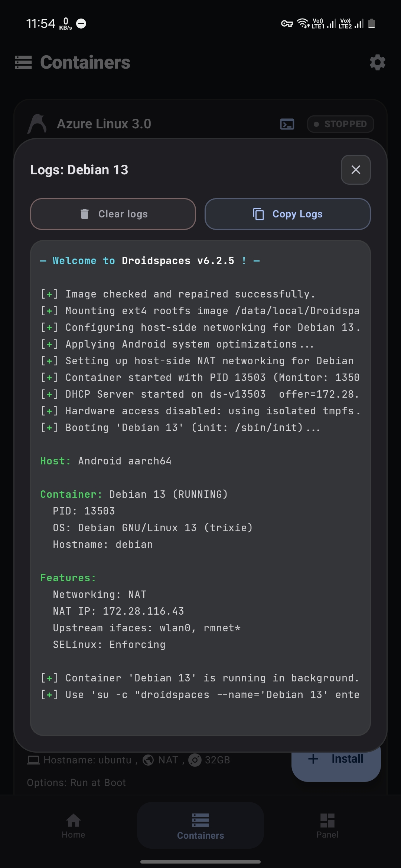Click the do-not-disturb status icon
This screenshot has width=401, height=868.
(81, 24)
